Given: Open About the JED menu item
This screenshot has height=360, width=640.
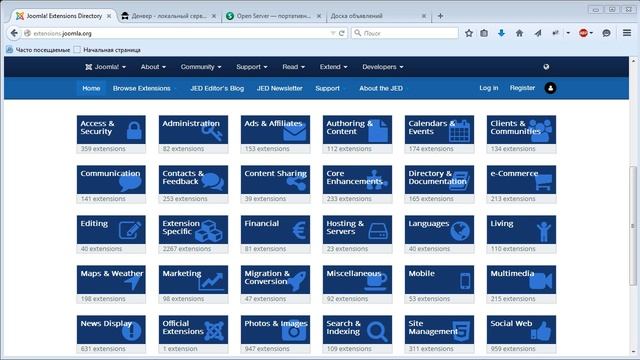Looking at the screenshot, I should pyautogui.click(x=381, y=88).
